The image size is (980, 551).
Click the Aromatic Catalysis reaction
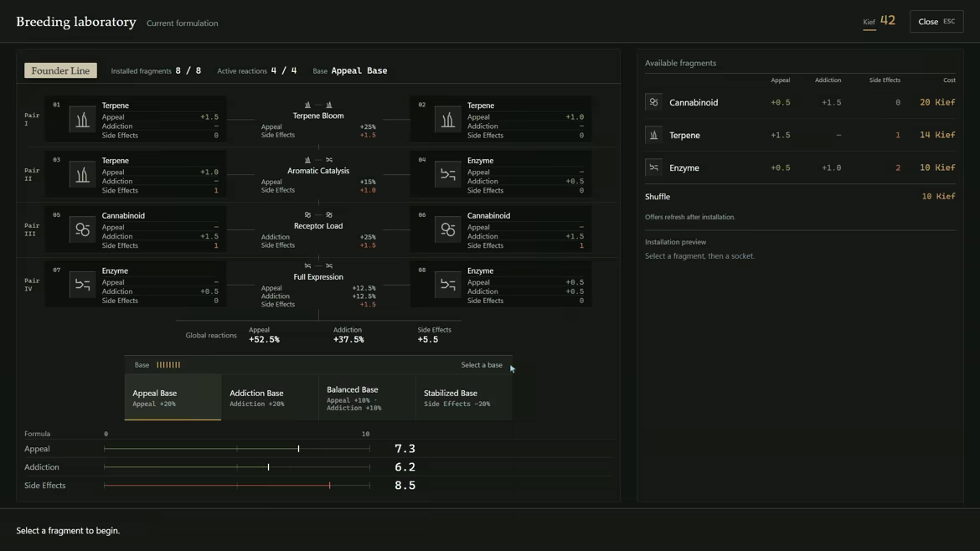coord(318,174)
